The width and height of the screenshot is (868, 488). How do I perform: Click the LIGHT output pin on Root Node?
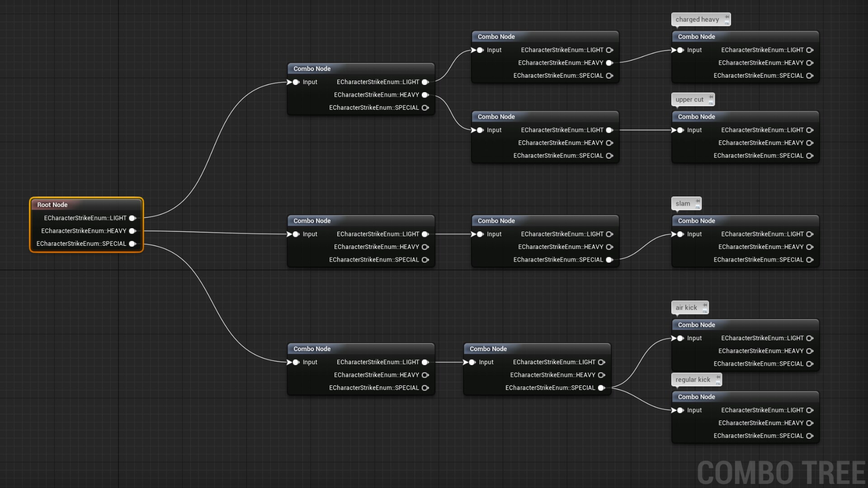pos(133,218)
